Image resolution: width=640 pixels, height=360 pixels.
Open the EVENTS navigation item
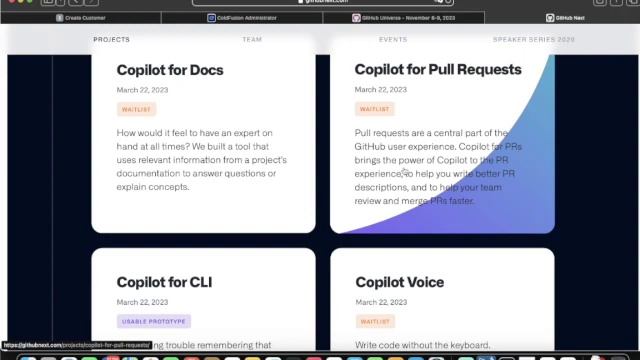[393, 40]
